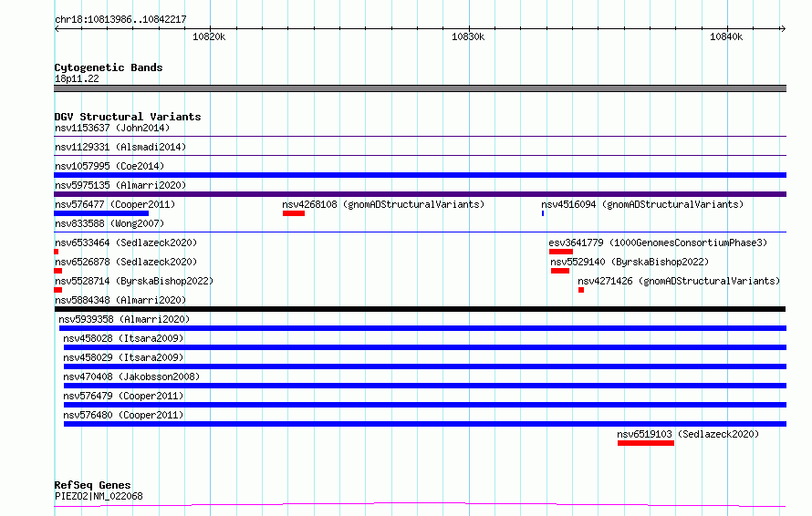Click nsv5529140 (ByrskaBishop2022) label
This screenshot has width=812, height=516.
coord(630,262)
